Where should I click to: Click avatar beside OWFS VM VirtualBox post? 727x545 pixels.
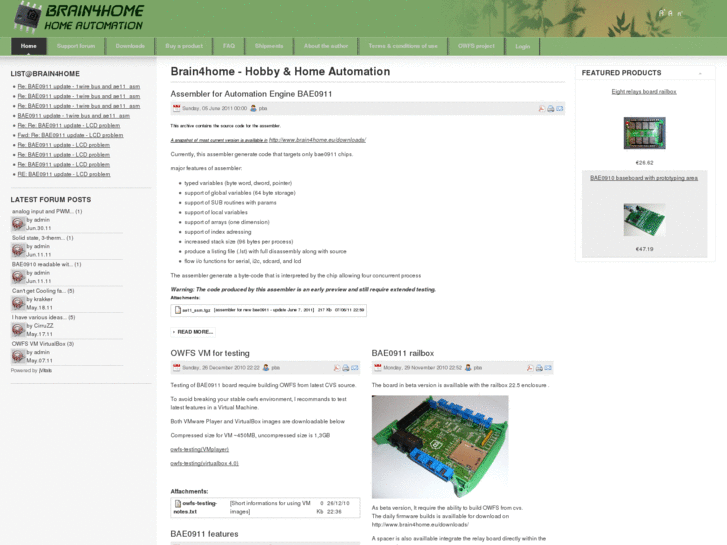(x=18, y=356)
